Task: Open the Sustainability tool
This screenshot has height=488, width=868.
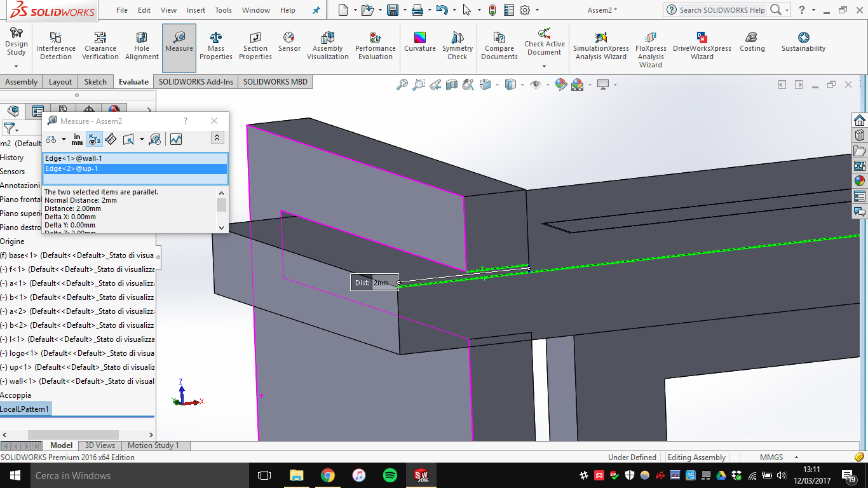Action: (x=804, y=42)
